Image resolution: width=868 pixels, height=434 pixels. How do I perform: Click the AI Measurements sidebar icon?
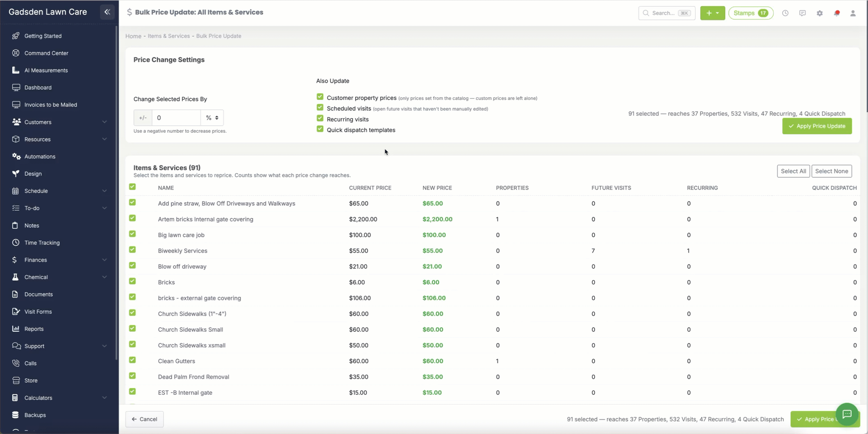coord(16,70)
